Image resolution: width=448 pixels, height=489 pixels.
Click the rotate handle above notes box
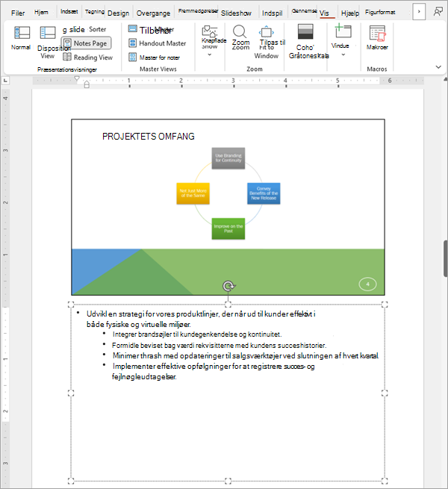coord(228,286)
